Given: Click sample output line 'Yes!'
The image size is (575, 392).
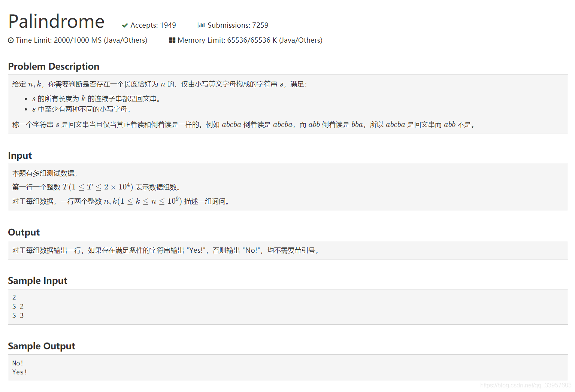Looking at the screenshot, I should [19, 372].
